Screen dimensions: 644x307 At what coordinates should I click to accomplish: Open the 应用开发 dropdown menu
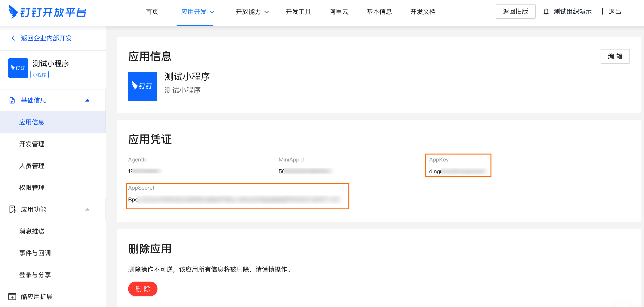(x=197, y=12)
